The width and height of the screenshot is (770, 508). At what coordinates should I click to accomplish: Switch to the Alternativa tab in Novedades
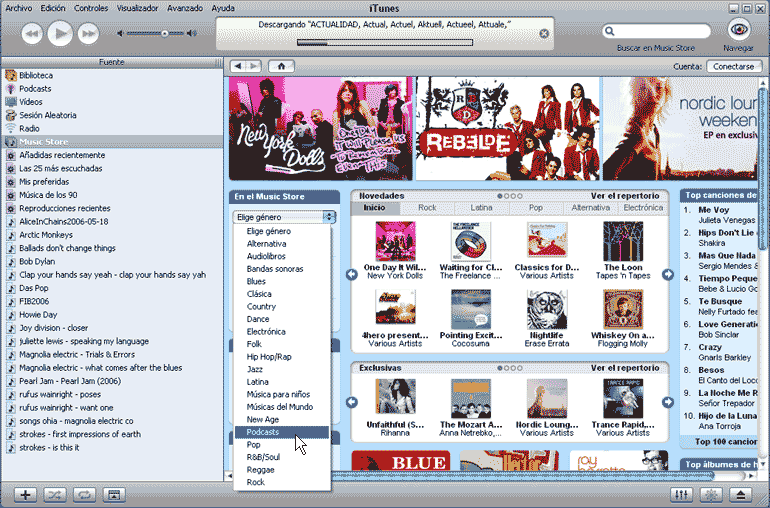[590, 208]
